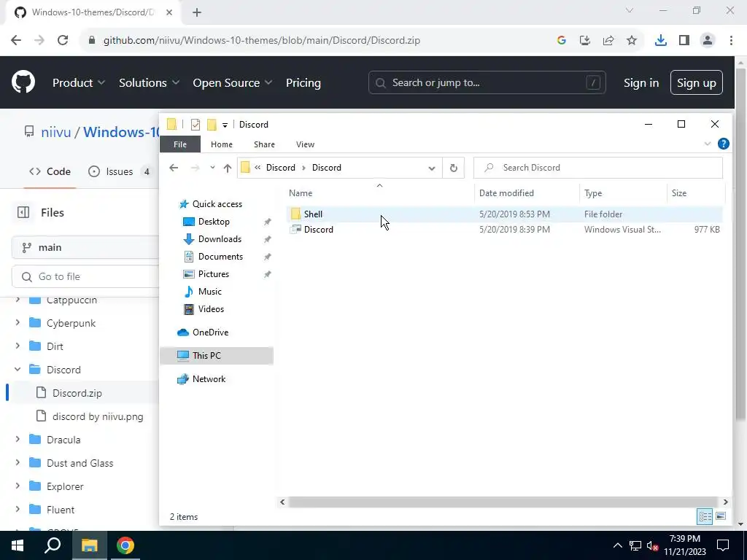
Task: Open Chrome three-dot menu
Action: [x=731, y=41]
